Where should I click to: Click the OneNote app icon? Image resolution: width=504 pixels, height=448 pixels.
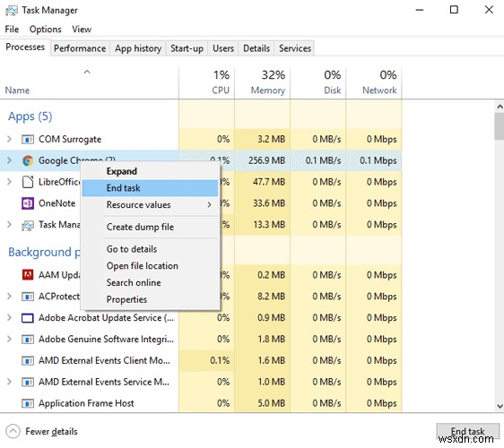tap(28, 203)
